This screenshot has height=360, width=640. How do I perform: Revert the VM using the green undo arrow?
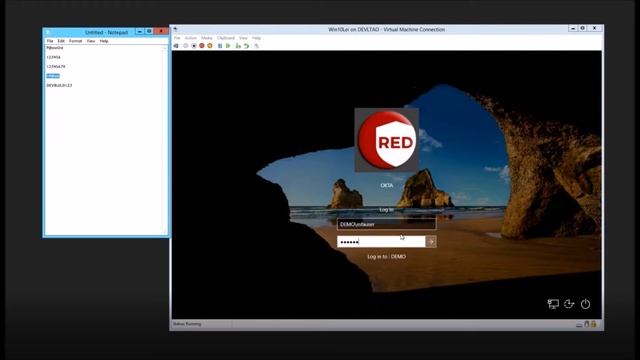click(x=247, y=46)
